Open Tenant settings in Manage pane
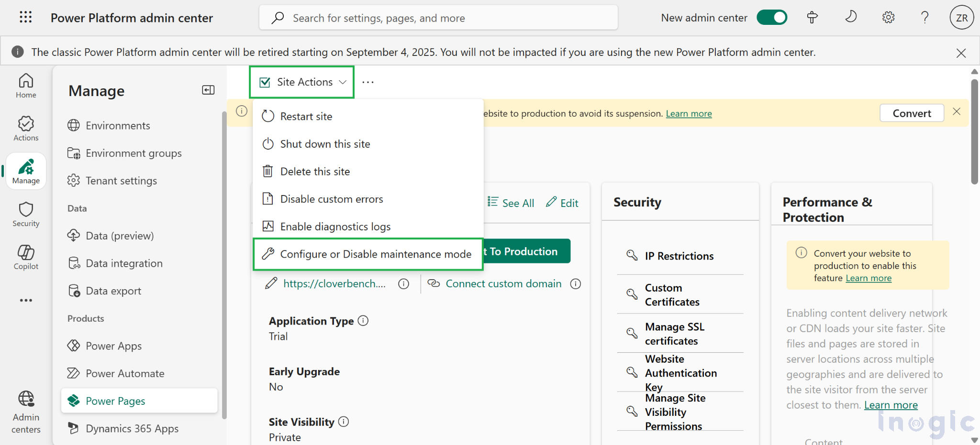This screenshot has width=980, height=445. tap(139, 181)
